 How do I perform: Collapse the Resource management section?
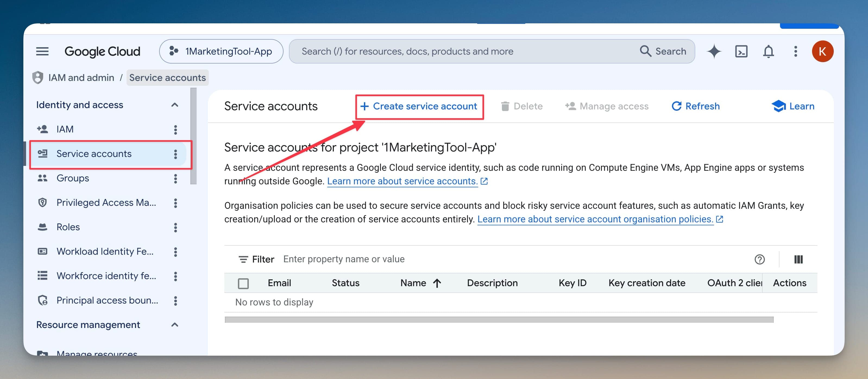tap(175, 324)
